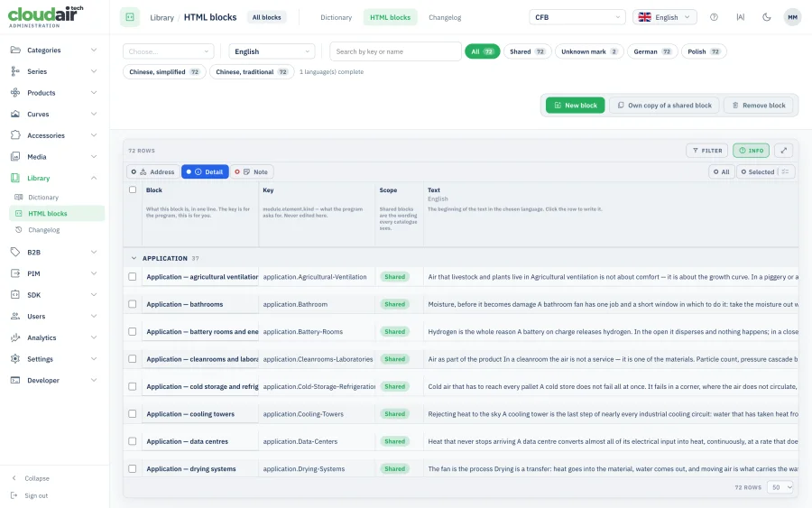
Task: Select the All rows radio option
Action: coord(722,172)
